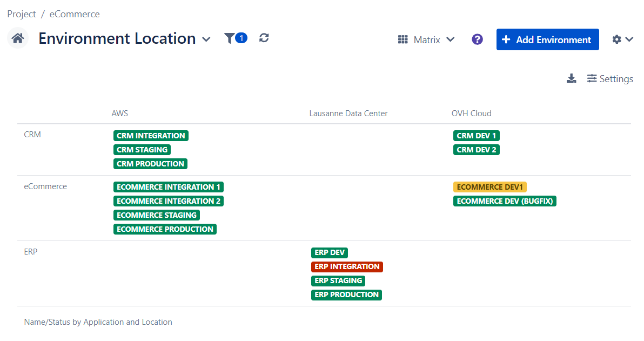Click the purple help question mark icon
This screenshot has width=644, height=341.
click(x=477, y=39)
